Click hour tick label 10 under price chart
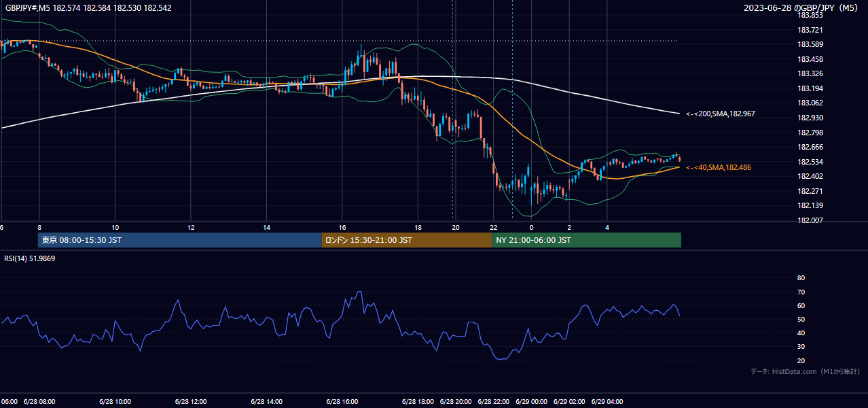The width and height of the screenshot is (868, 408). tap(115, 228)
